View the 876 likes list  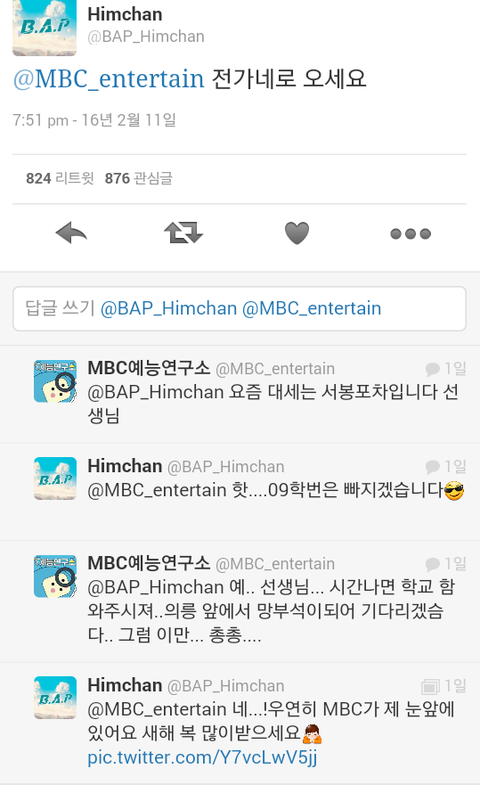click(x=139, y=178)
